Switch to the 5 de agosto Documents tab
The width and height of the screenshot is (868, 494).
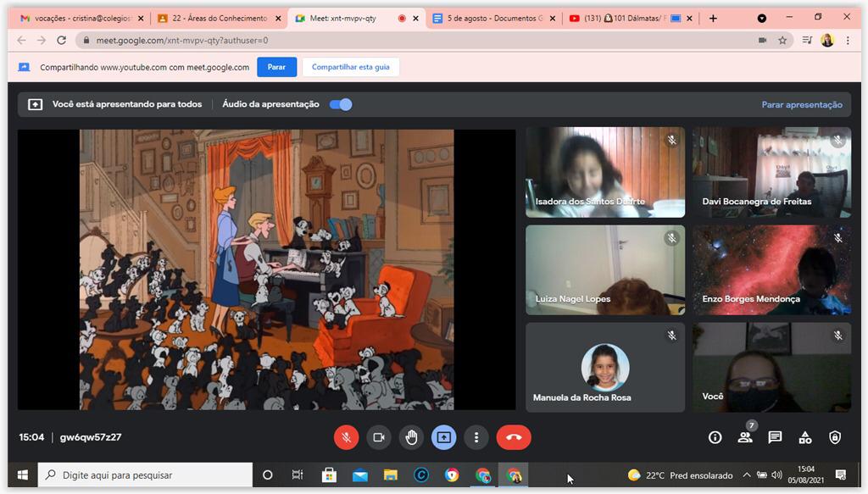click(x=492, y=18)
